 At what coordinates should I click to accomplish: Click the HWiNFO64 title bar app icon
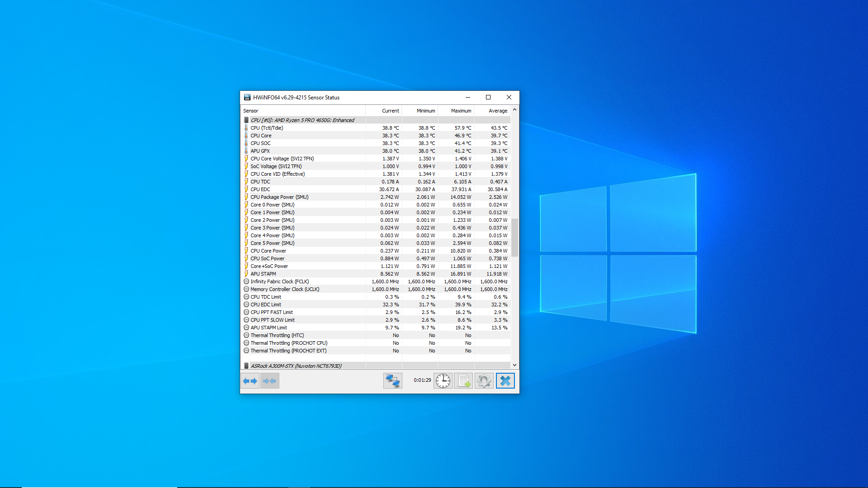[247, 97]
